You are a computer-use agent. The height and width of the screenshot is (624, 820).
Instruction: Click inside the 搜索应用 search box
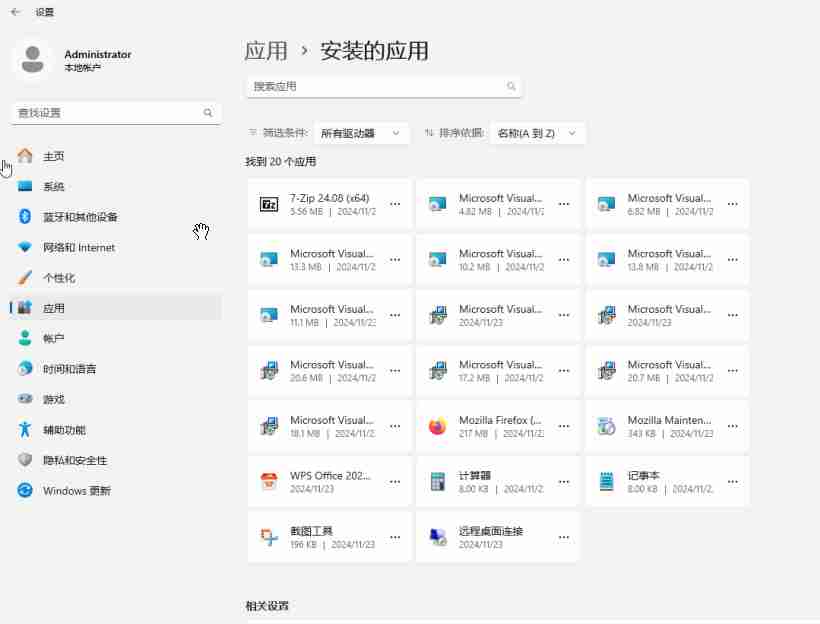[380, 87]
